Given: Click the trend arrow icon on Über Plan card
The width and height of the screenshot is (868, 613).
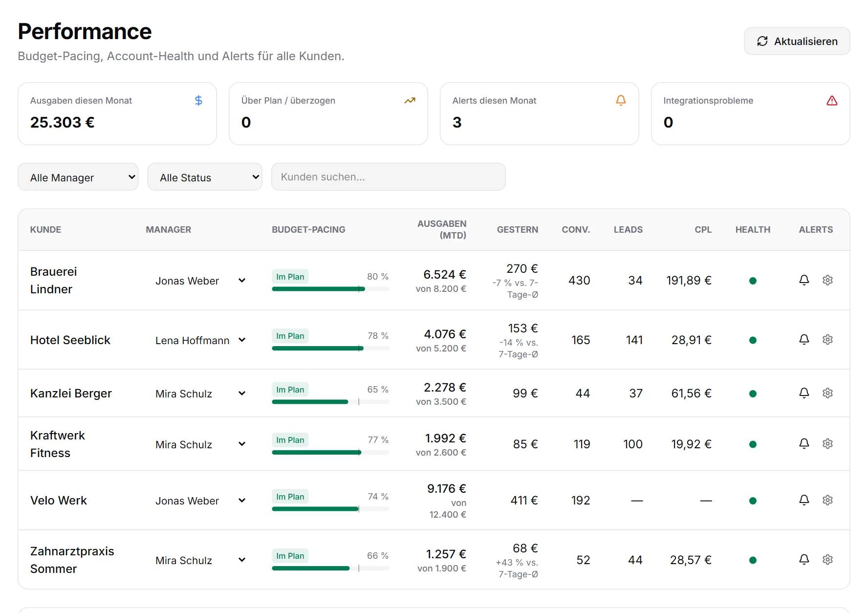Looking at the screenshot, I should 410,100.
